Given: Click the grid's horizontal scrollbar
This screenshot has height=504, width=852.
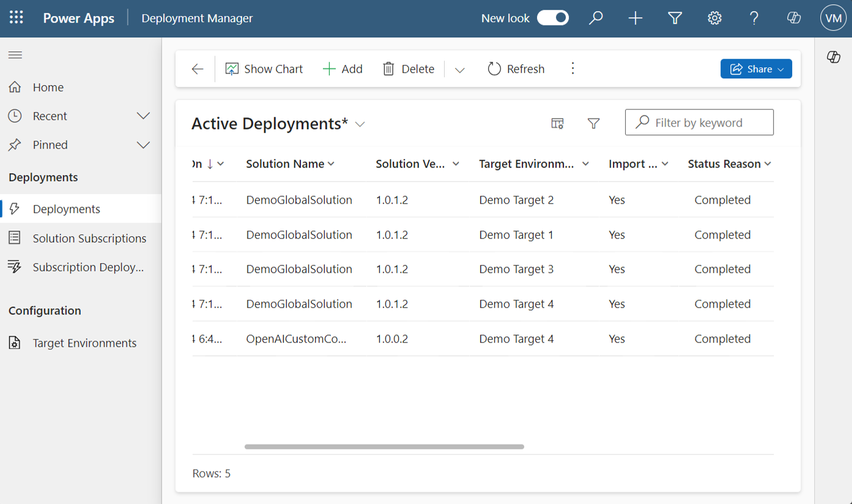Looking at the screenshot, I should point(384,447).
